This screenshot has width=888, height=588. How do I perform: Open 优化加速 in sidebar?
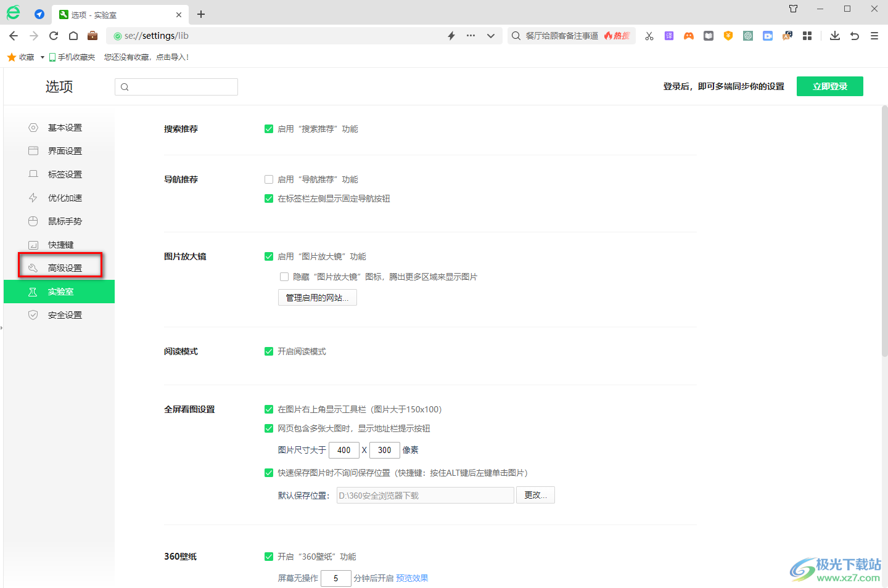pos(59,198)
